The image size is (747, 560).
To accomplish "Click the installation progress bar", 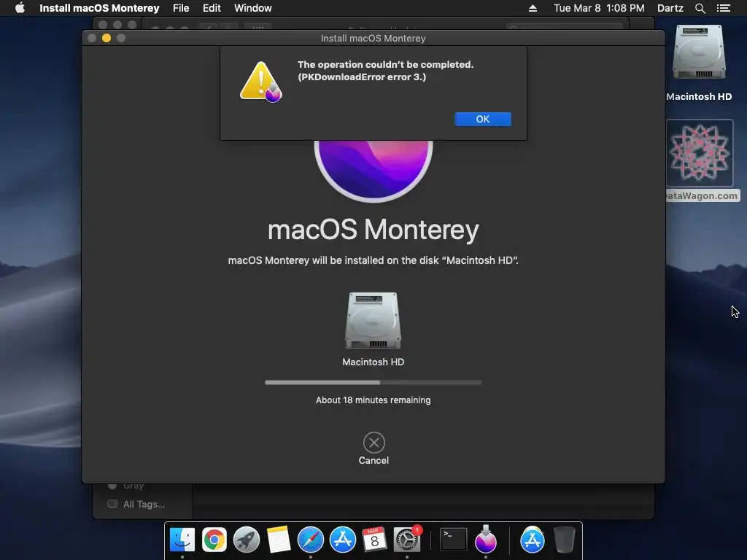I will (373, 382).
